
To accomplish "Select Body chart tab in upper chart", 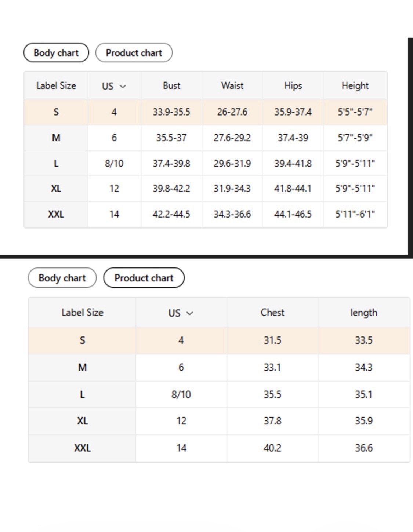I will 56,52.
